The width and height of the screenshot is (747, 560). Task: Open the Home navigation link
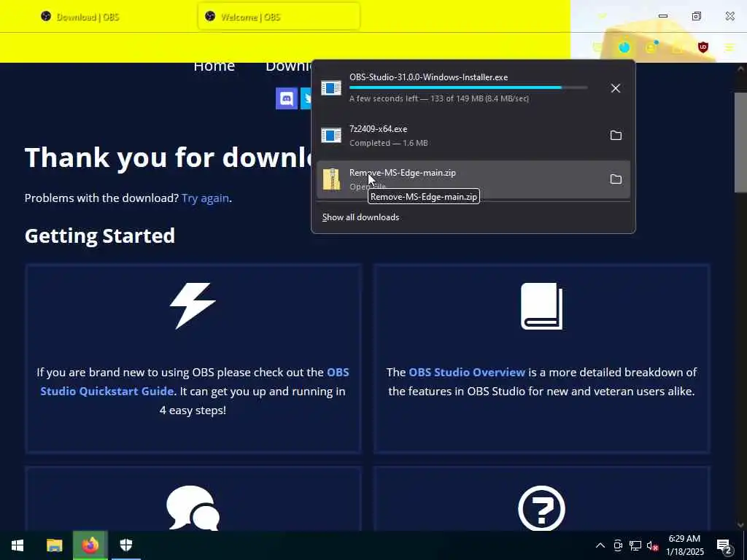click(214, 66)
